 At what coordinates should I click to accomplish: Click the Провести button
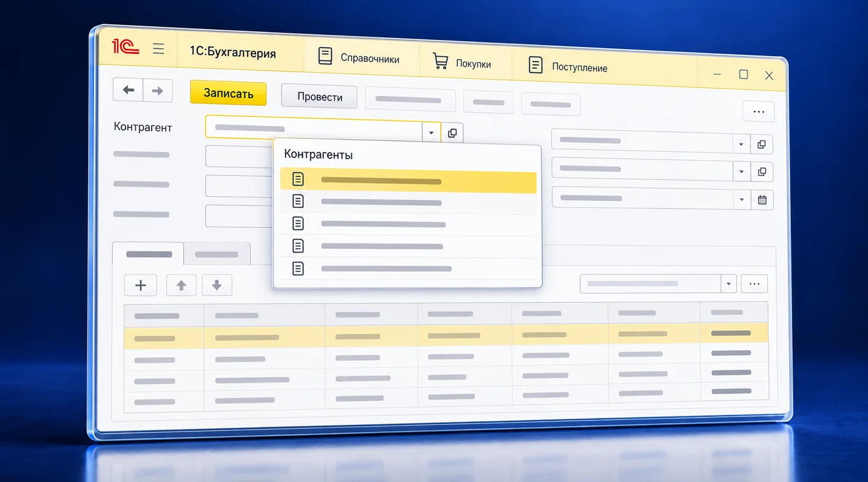click(319, 97)
